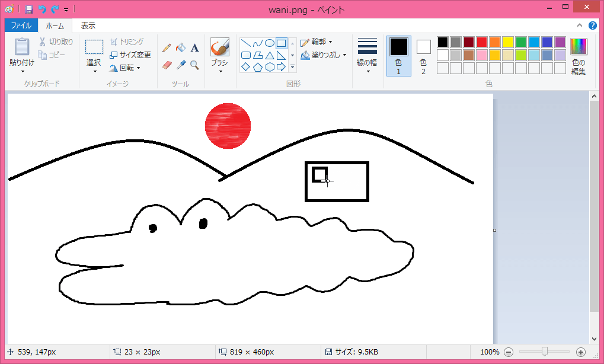The height and width of the screenshot is (364, 604).
Task: Open the Outline (輪郭) dropdown
Action: point(317,41)
